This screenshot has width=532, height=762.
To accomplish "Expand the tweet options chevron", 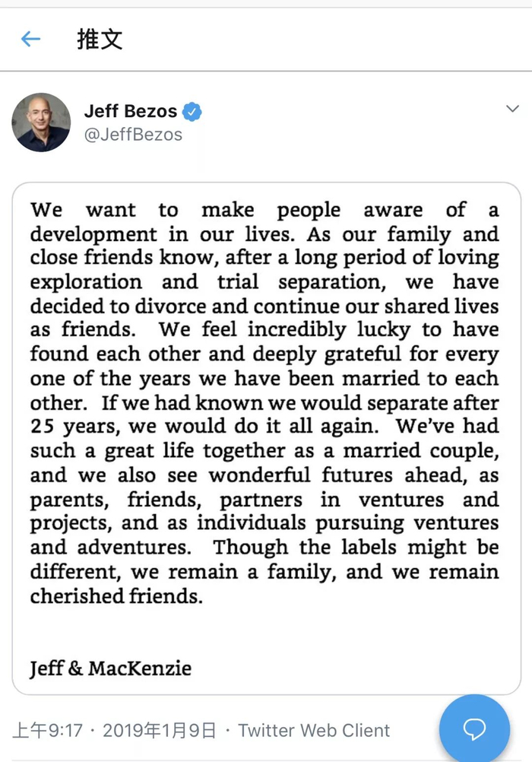I will [x=512, y=110].
